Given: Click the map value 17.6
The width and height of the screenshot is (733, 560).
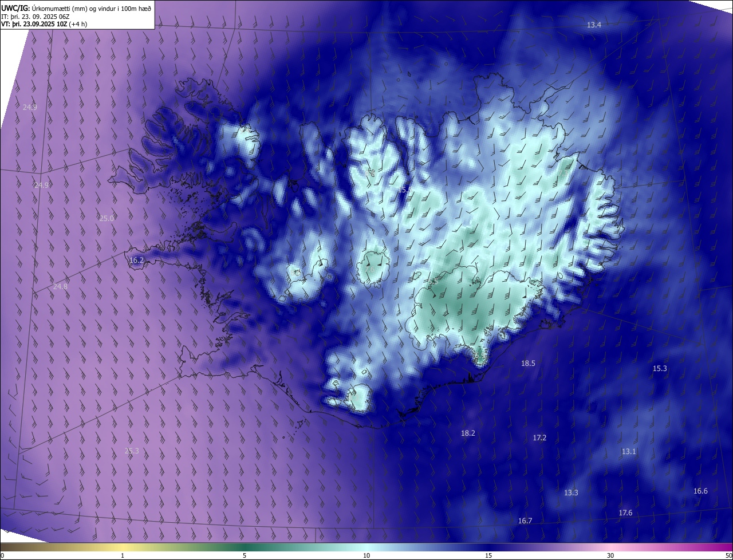Looking at the screenshot, I should [625, 513].
